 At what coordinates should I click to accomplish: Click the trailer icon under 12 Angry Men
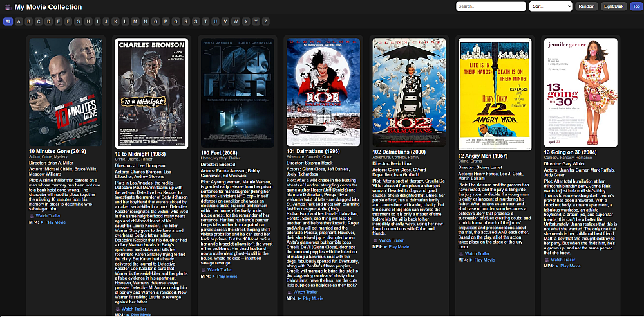(x=461, y=254)
